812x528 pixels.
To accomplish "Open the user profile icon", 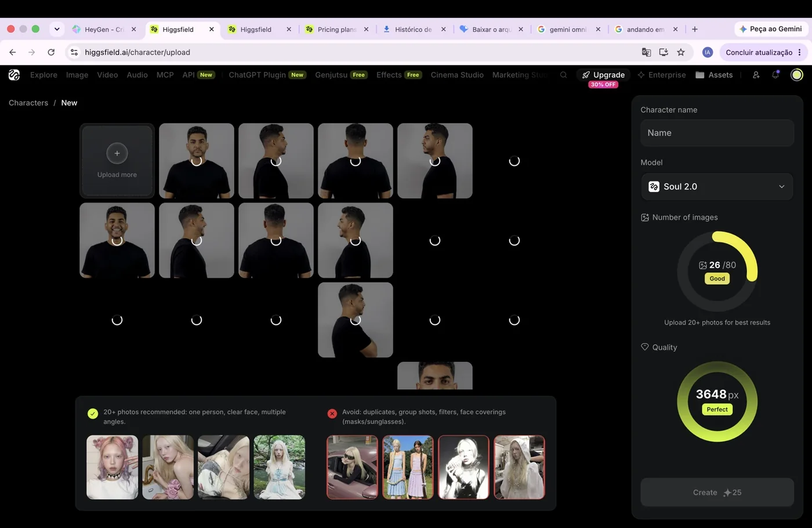I will point(756,75).
